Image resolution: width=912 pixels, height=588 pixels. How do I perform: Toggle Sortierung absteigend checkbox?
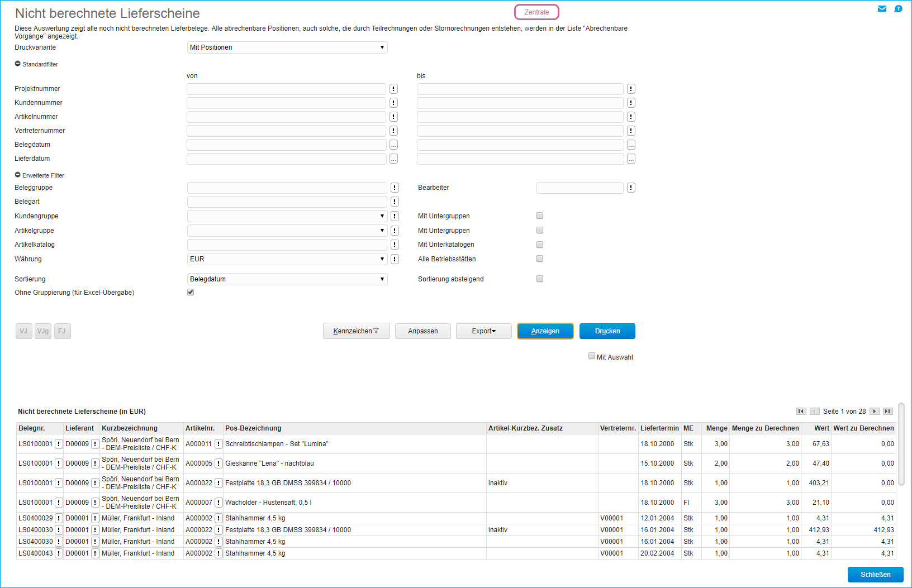click(540, 279)
